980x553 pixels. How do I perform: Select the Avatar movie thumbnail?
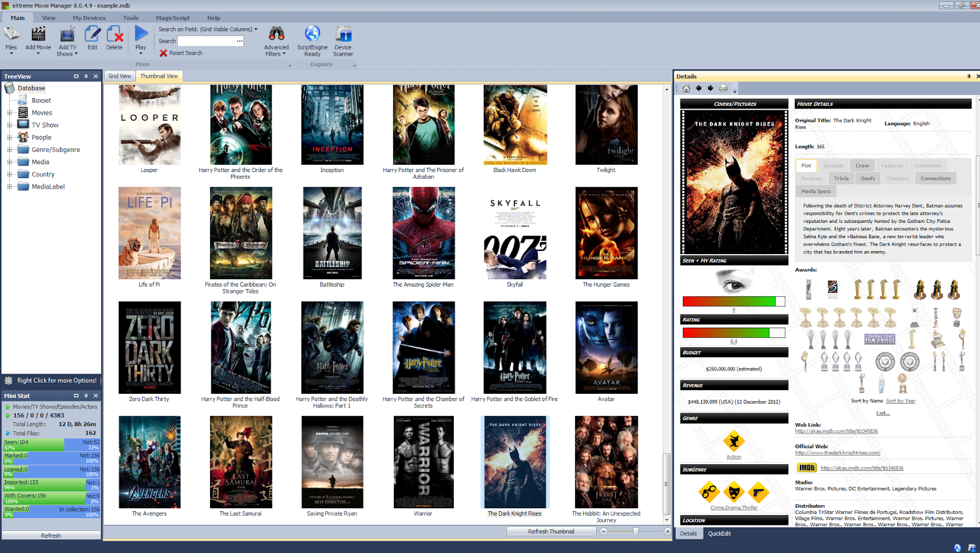coord(606,348)
